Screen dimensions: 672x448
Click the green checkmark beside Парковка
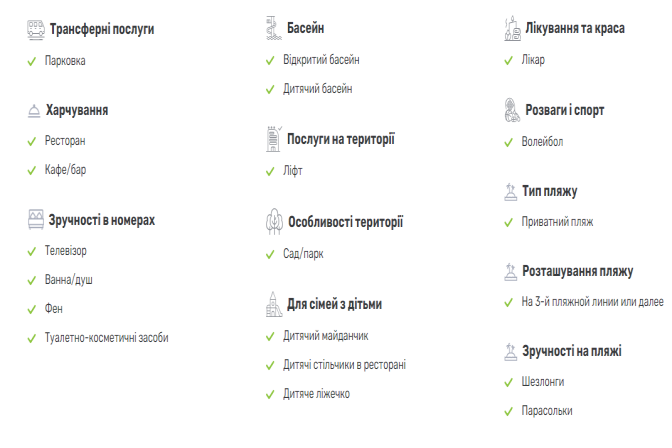(32, 62)
